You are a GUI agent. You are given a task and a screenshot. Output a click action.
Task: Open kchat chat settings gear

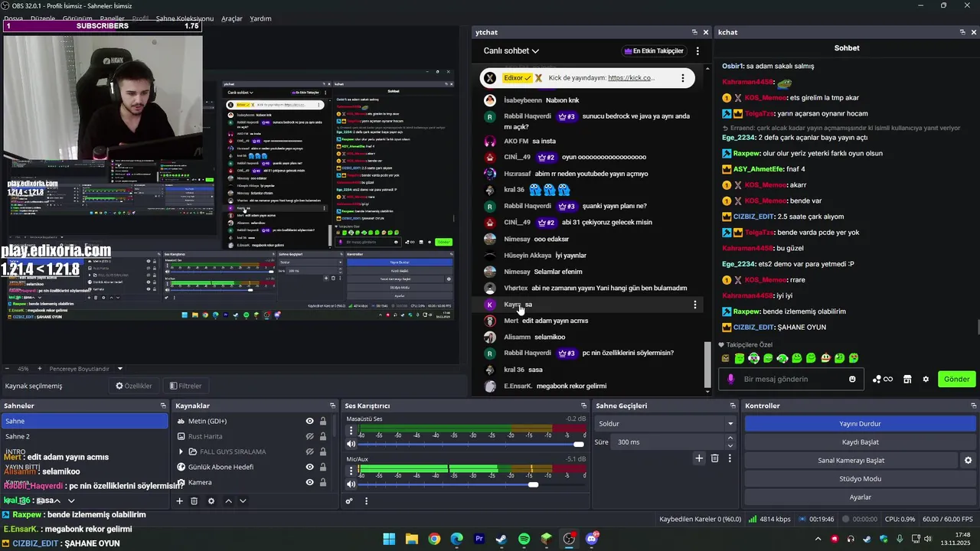point(926,379)
